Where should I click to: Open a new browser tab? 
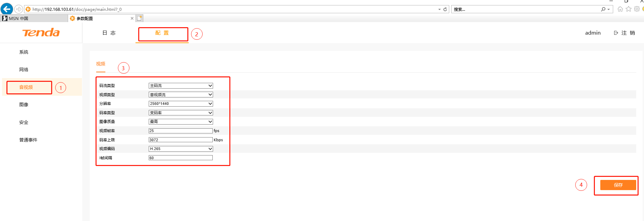[140, 18]
